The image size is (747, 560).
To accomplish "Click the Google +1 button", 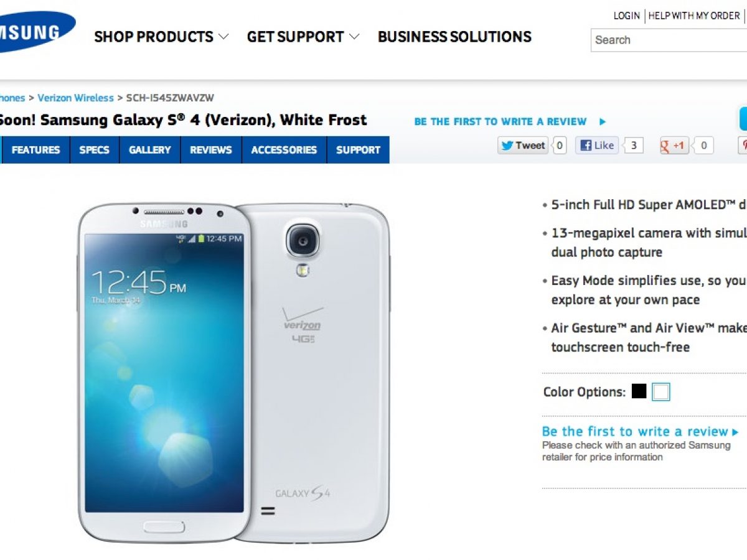I will coord(674,146).
